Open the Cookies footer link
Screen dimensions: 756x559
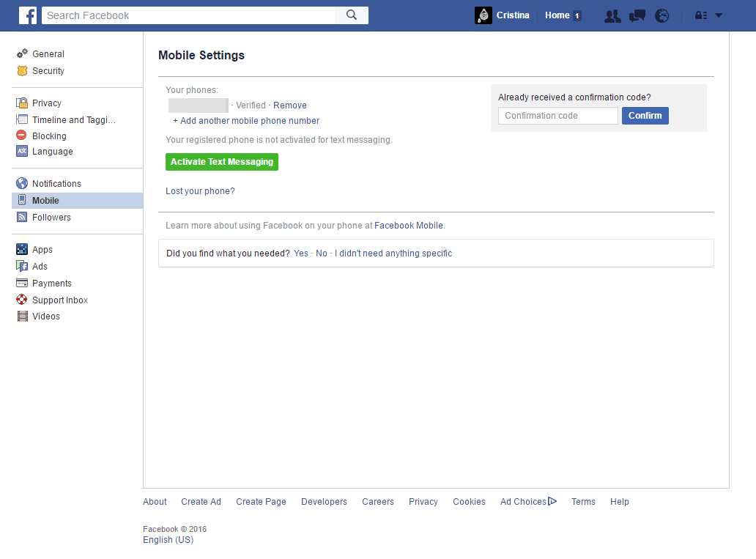(469, 502)
